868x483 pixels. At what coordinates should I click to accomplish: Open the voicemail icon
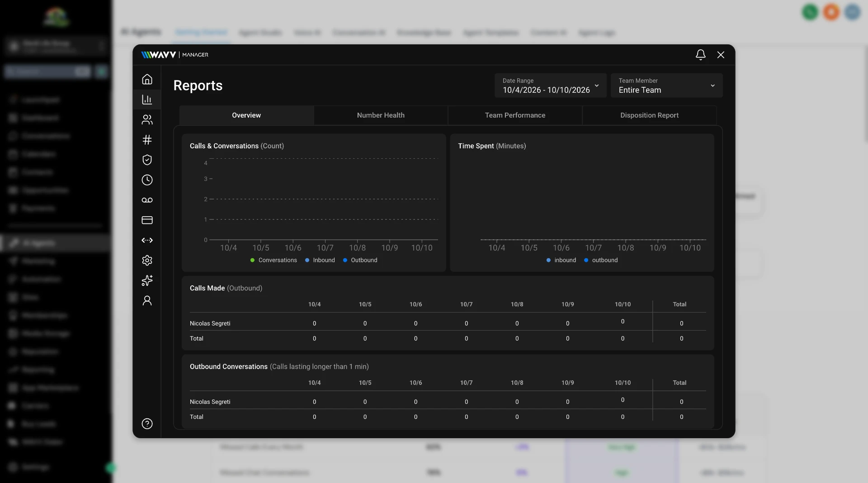[147, 200]
